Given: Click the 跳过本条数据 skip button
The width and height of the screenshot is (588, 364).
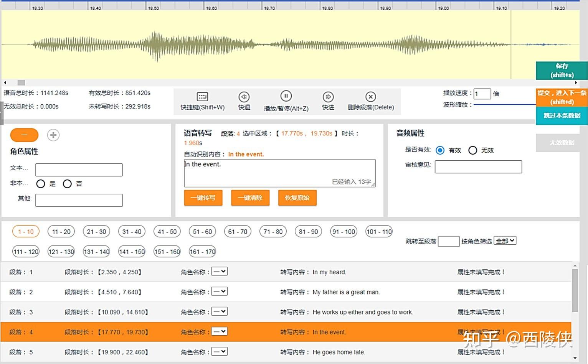Looking at the screenshot, I should pos(562,115).
